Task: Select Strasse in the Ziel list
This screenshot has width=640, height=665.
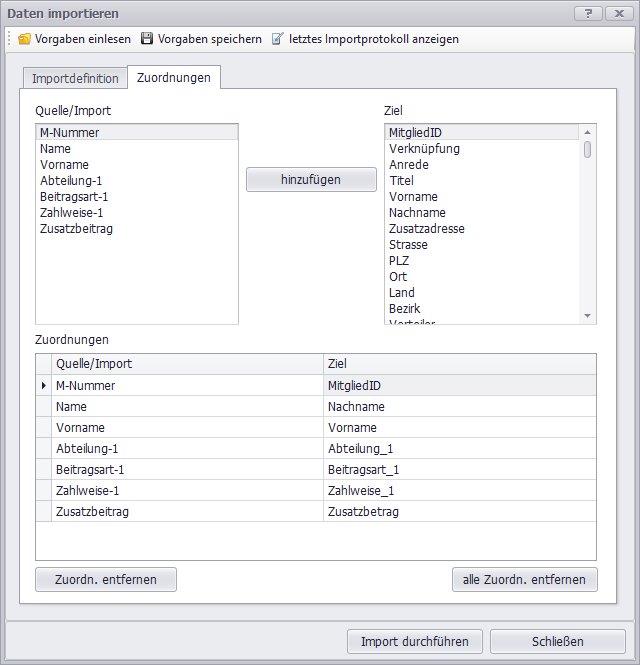Action: [408, 245]
